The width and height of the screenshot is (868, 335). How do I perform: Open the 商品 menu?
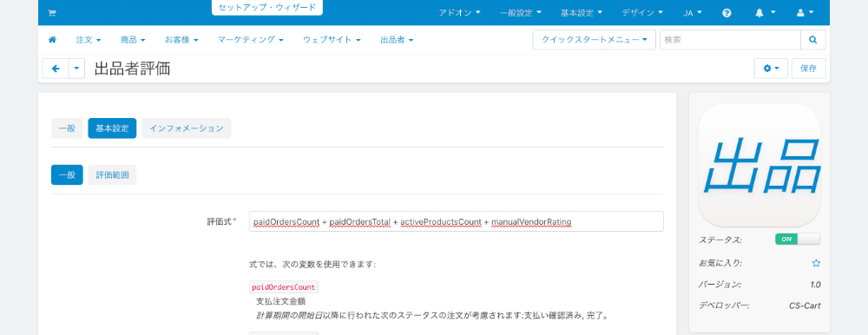coord(133,40)
